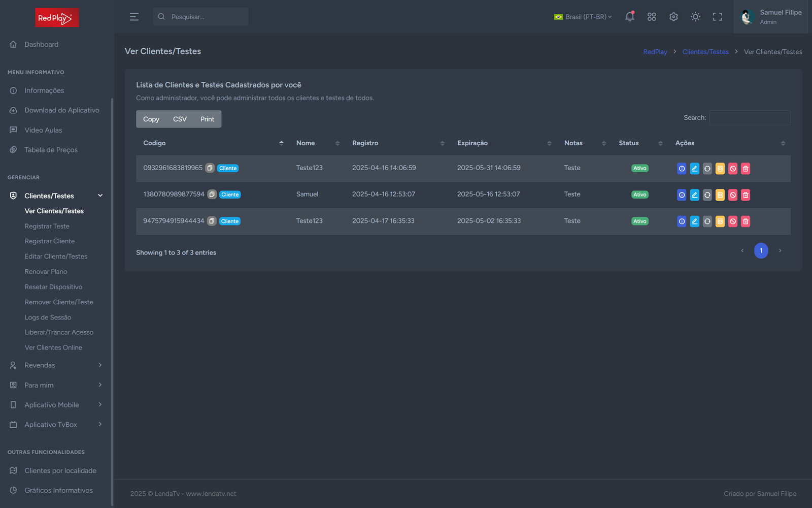Open Logs de Sessão
The image size is (812, 508).
tap(48, 317)
